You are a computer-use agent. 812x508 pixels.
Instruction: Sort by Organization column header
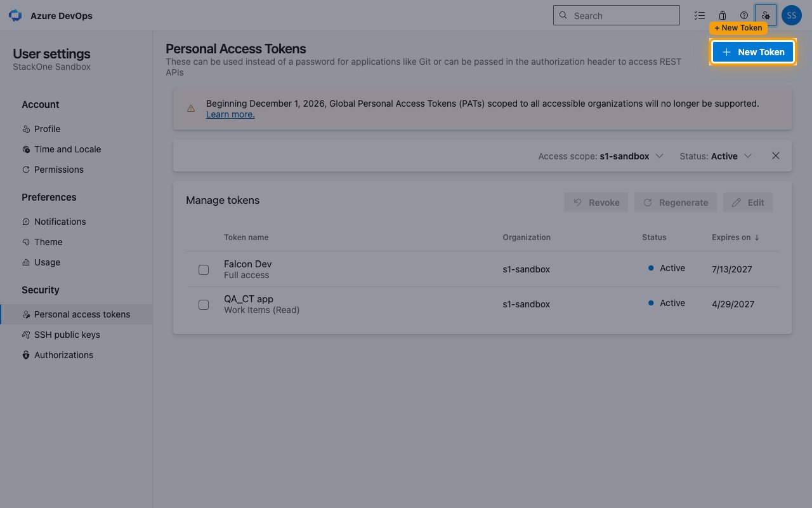tap(527, 237)
